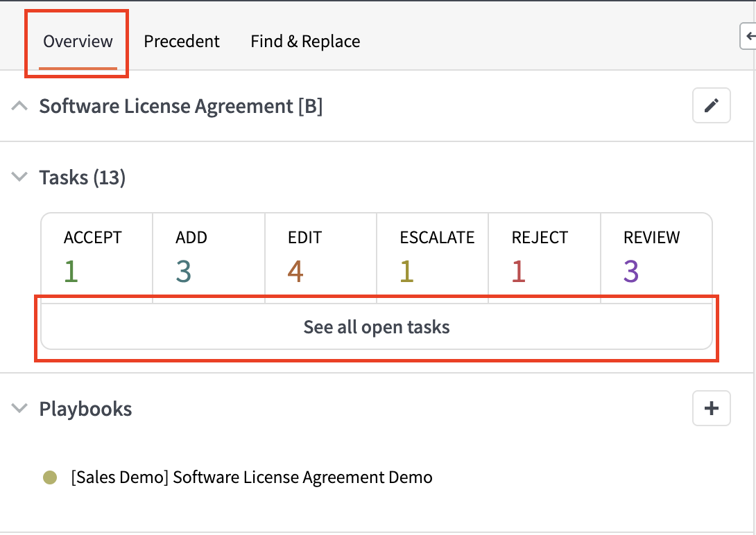Click the Playbooks heading text
The width and height of the screenshot is (756, 535).
tap(85, 410)
